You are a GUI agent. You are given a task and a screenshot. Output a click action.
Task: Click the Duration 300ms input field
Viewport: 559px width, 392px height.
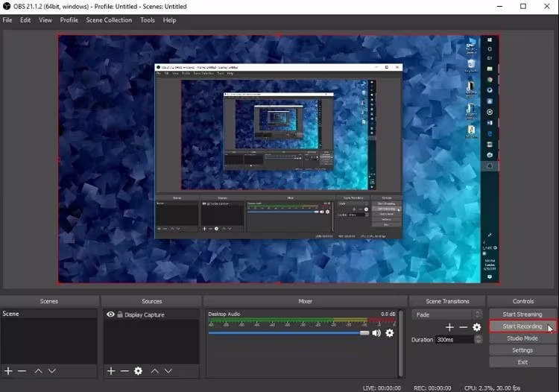(455, 340)
